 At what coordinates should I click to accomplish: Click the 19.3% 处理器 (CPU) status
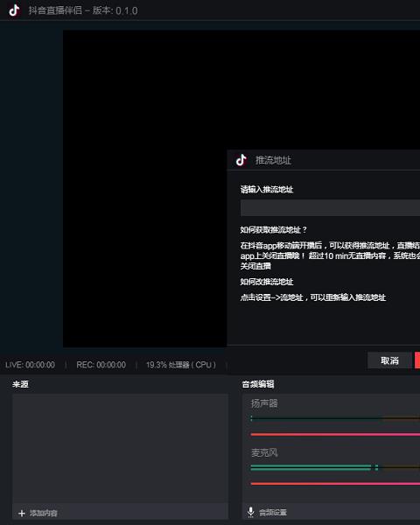[181, 365]
